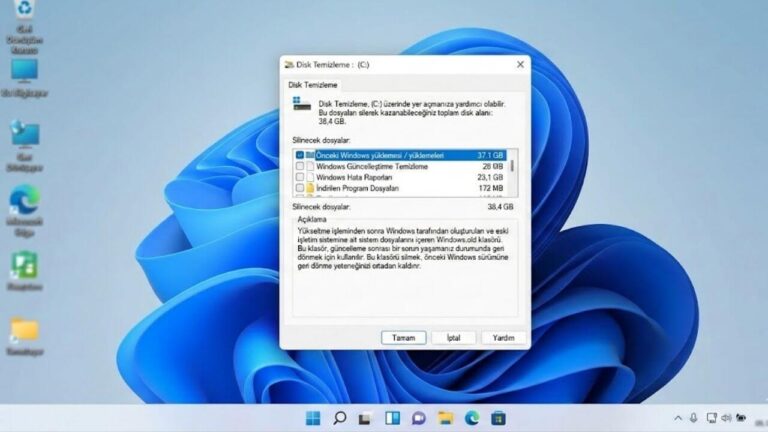Image resolution: width=768 pixels, height=432 pixels.
Task: Check Windows Güncelleştirme Temizleme checkbox
Action: point(300,167)
